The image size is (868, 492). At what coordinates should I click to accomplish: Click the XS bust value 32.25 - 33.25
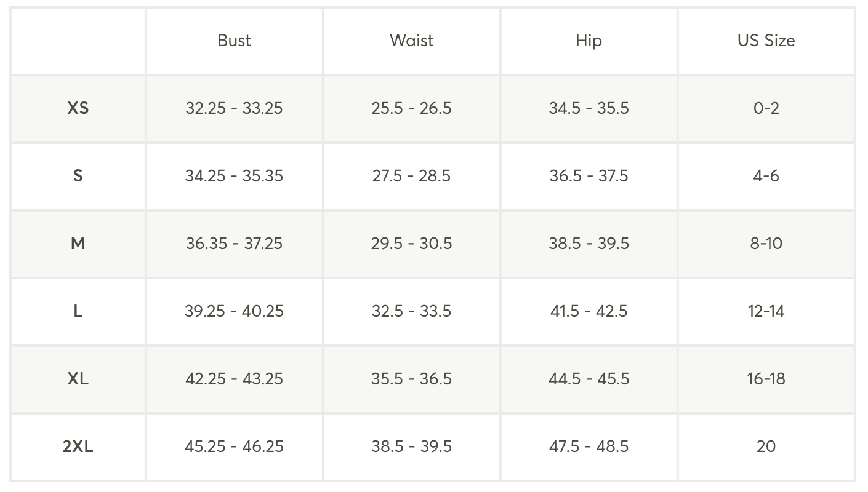234,108
